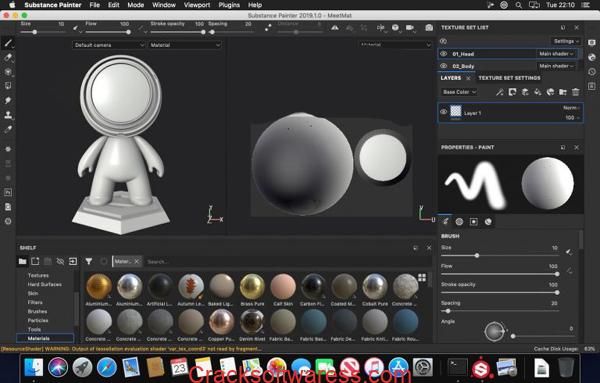Open new shelf tab icon

pyautogui.click(x=35, y=261)
